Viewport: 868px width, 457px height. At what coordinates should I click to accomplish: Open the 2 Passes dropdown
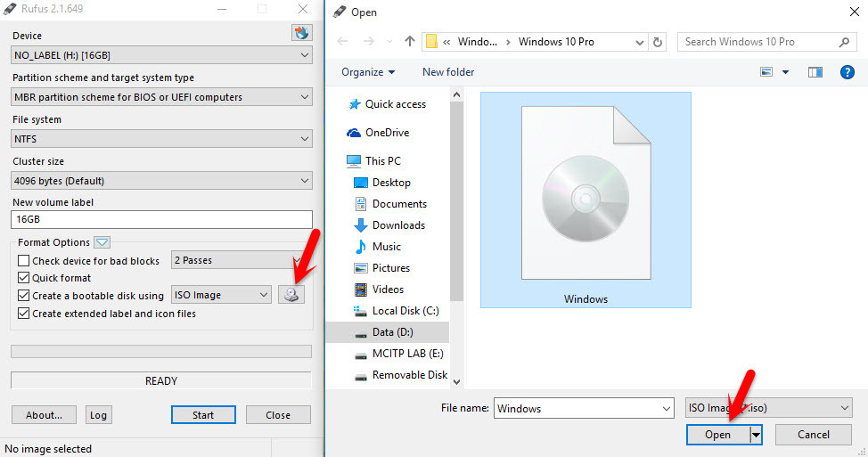tap(237, 260)
